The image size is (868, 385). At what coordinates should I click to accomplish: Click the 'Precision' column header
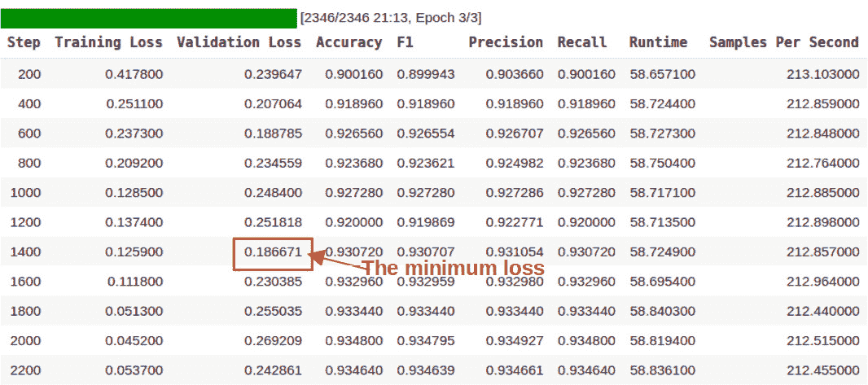[506, 42]
